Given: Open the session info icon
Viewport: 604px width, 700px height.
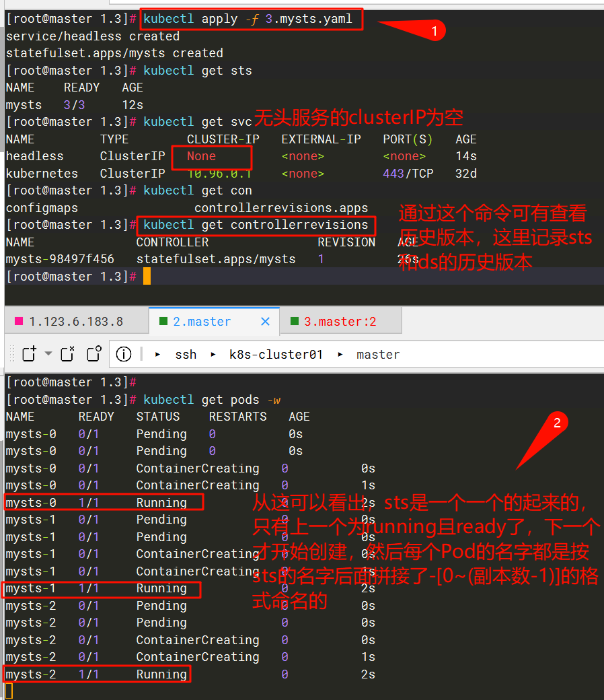Looking at the screenshot, I should [x=124, y=354].
